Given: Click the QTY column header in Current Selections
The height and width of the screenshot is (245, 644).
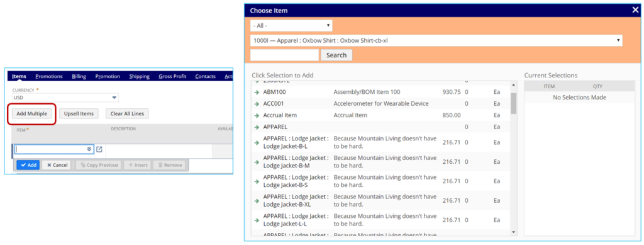Looking at the screenshot, I should pyautogui.click(x=597, y=86).
